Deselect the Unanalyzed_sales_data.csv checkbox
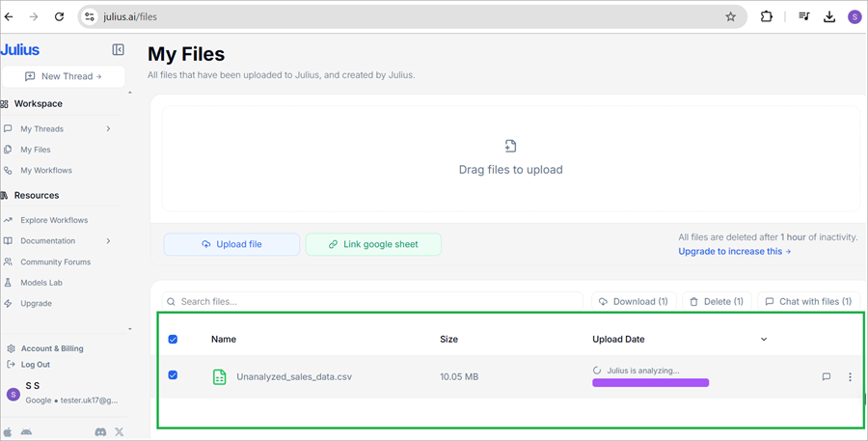The height and width of the screenshot is (441, 868). tap(174, 375)
